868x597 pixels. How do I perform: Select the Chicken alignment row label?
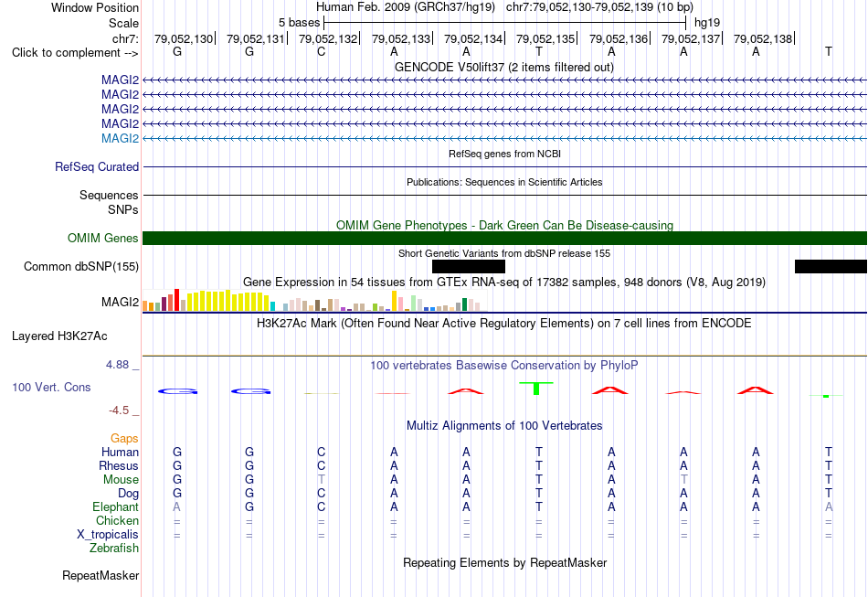coord(117,521)
